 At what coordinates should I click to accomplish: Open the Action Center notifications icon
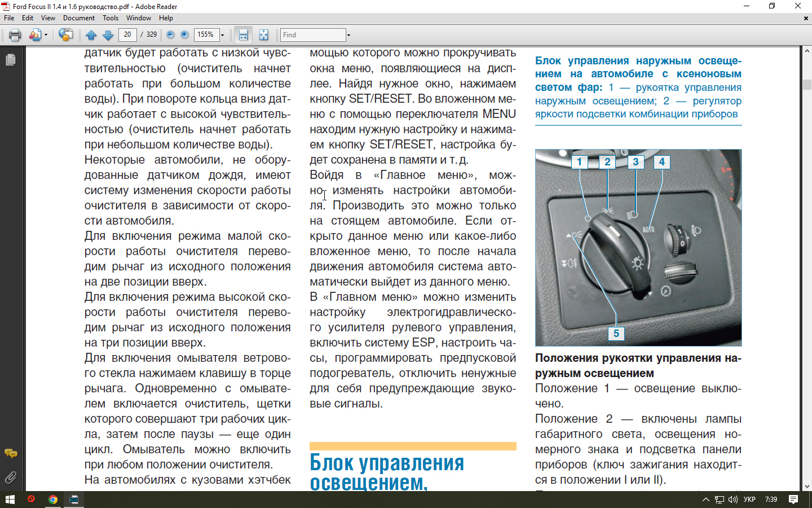(x=793, y=500)
